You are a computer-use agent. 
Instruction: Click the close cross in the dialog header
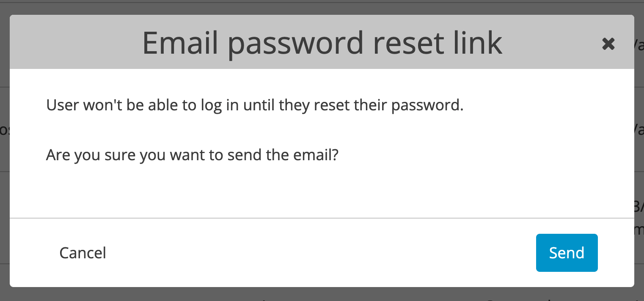click(608, 44)
